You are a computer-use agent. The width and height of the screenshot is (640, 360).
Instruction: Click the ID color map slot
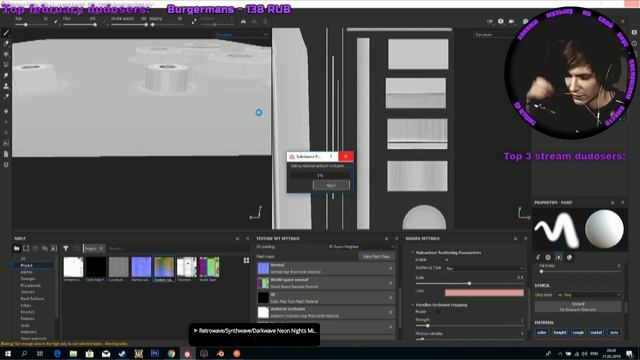[326, 298]
